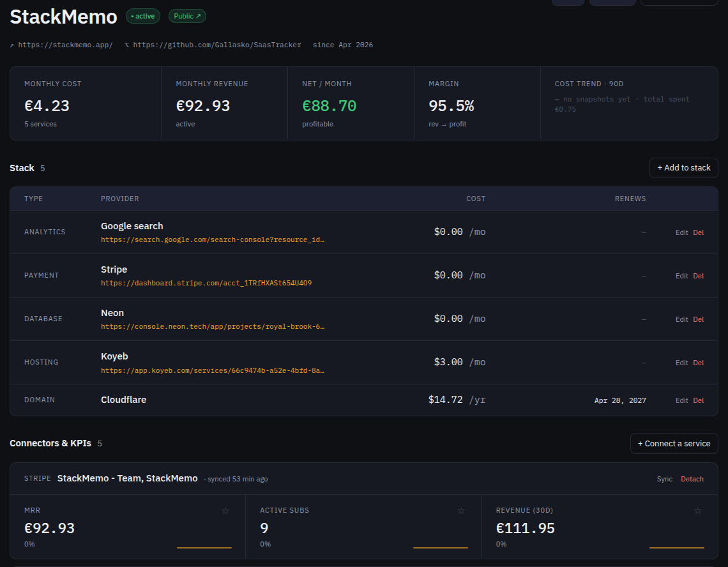This screenshot has height=567, width=728.
Task: Click the Revenue (30D) value €111.95
Action: (525, 529)
